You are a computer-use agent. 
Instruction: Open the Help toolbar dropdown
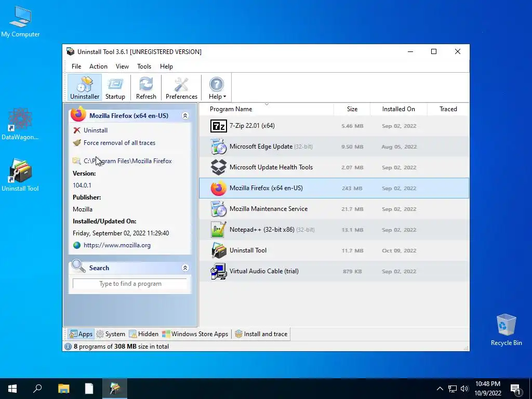tap(217, 88)
